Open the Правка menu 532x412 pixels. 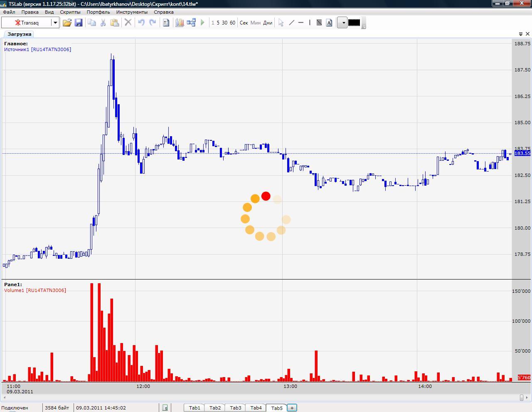pyautogui.click(x=30, y=12)
